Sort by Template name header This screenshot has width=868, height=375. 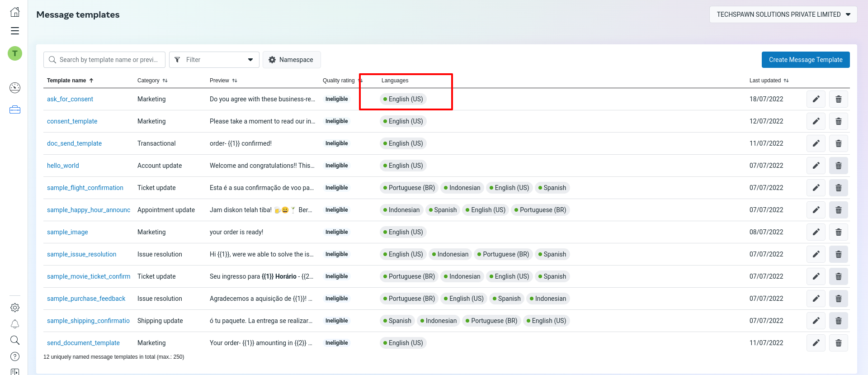click(x=70, y=81)
